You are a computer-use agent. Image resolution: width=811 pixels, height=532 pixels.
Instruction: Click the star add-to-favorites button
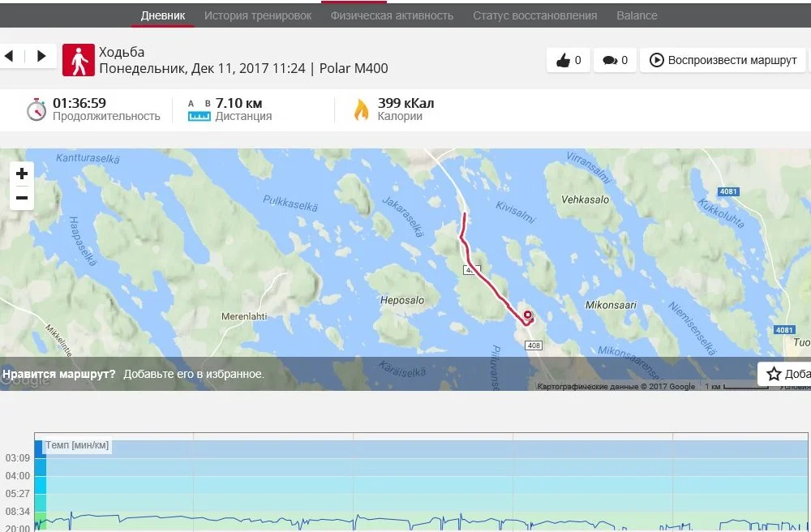[784, 373]
